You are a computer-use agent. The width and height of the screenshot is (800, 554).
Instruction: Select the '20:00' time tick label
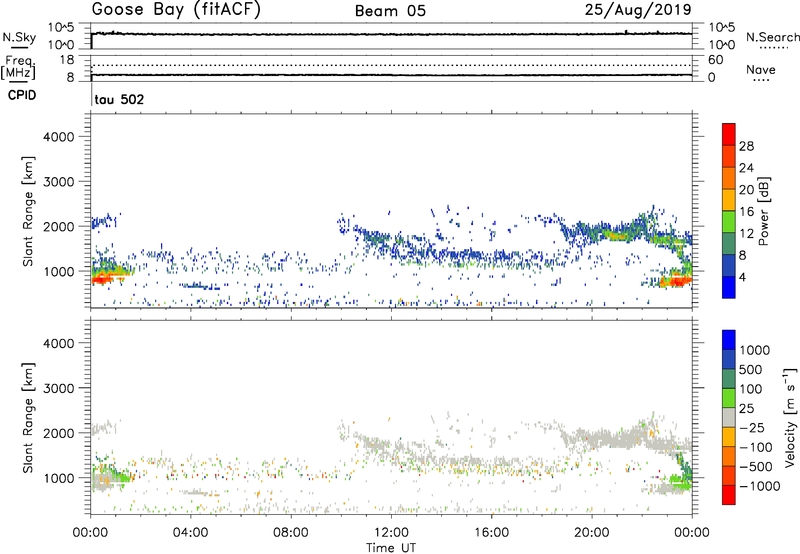(592, 533)
